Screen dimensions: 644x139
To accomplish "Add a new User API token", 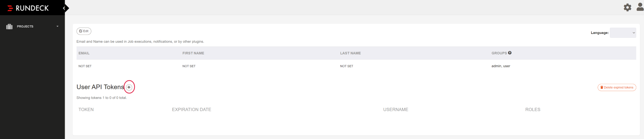I will coord(129,87).
